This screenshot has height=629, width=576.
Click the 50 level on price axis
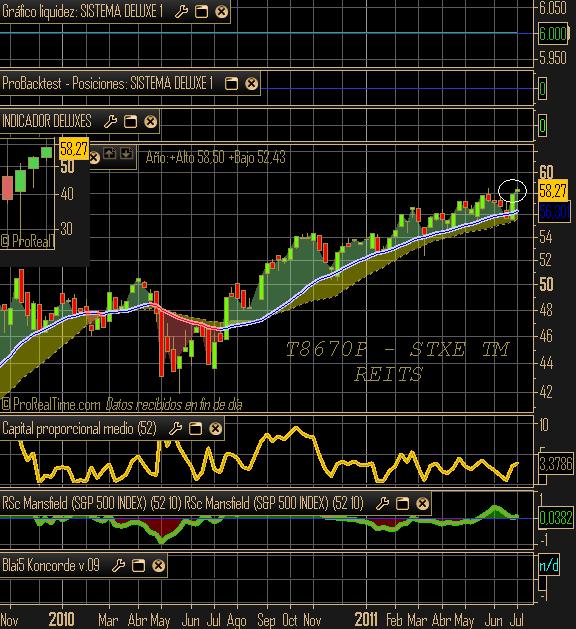coord(546,284)
